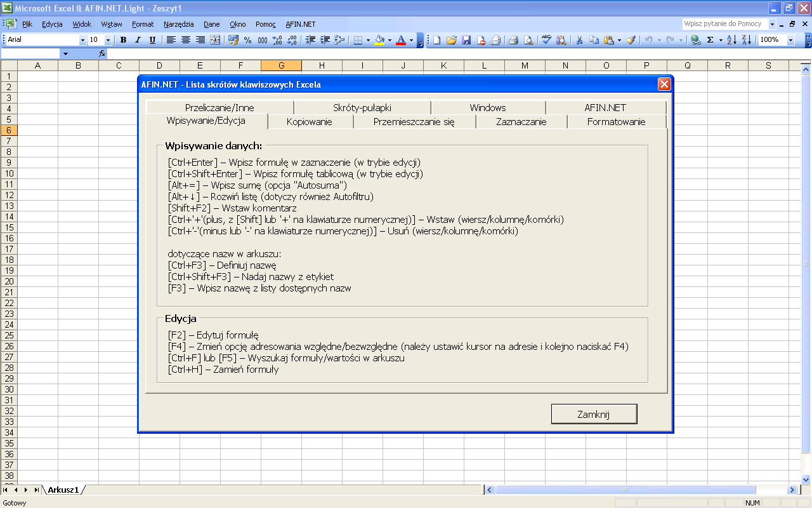This screenshot has height=508, width=812.
Task: Switch to the Zaznaczanie tab
Action: coord(521,122)
